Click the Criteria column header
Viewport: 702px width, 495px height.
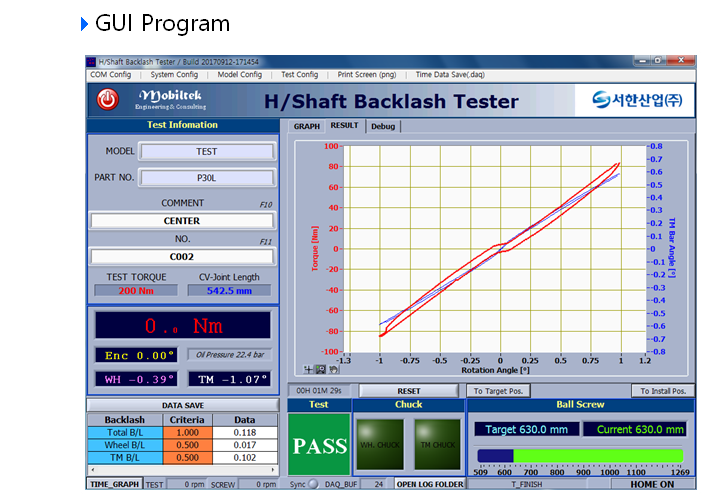click(187, 420)
